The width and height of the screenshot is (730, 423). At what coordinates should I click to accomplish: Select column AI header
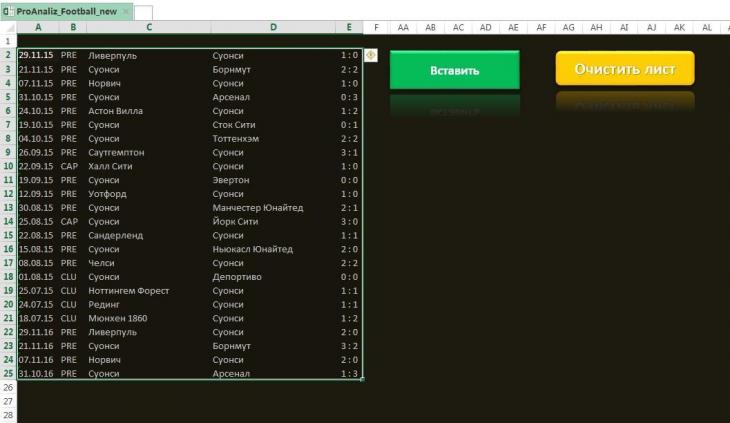(x=624, y=27)
